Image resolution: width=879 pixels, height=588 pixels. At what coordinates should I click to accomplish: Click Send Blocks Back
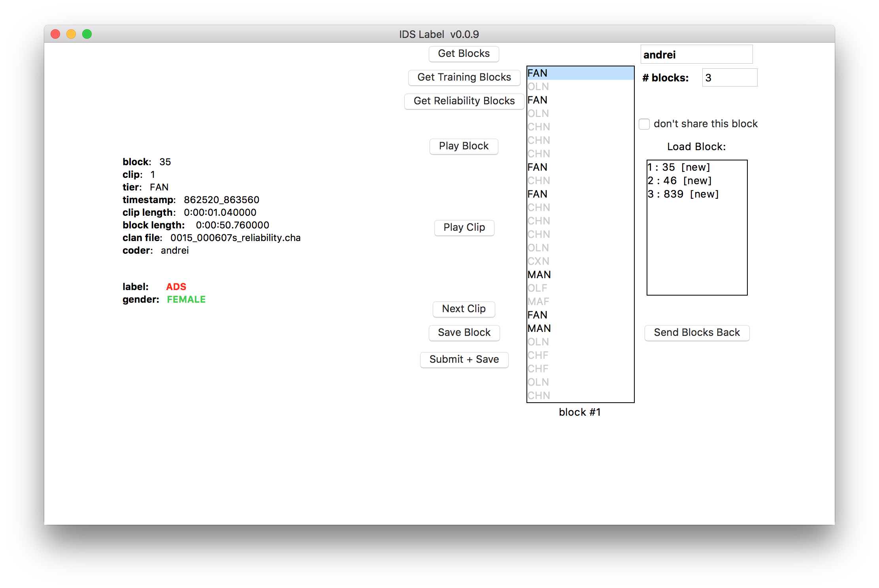click(x=696, y=333)
